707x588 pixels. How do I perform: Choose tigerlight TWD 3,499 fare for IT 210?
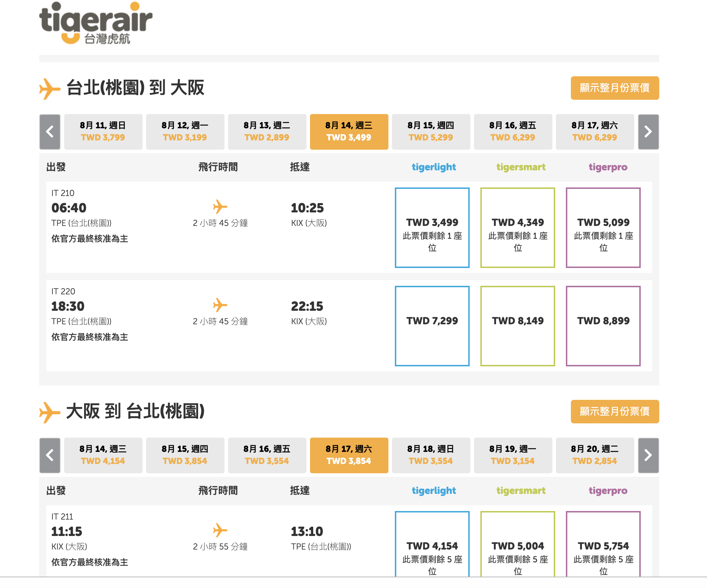coord(432,228)
